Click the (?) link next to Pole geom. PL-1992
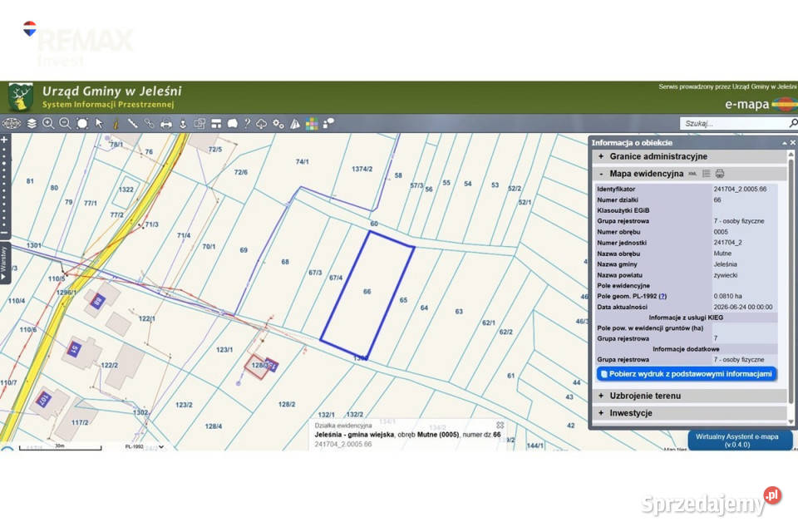 pos(663,296)
